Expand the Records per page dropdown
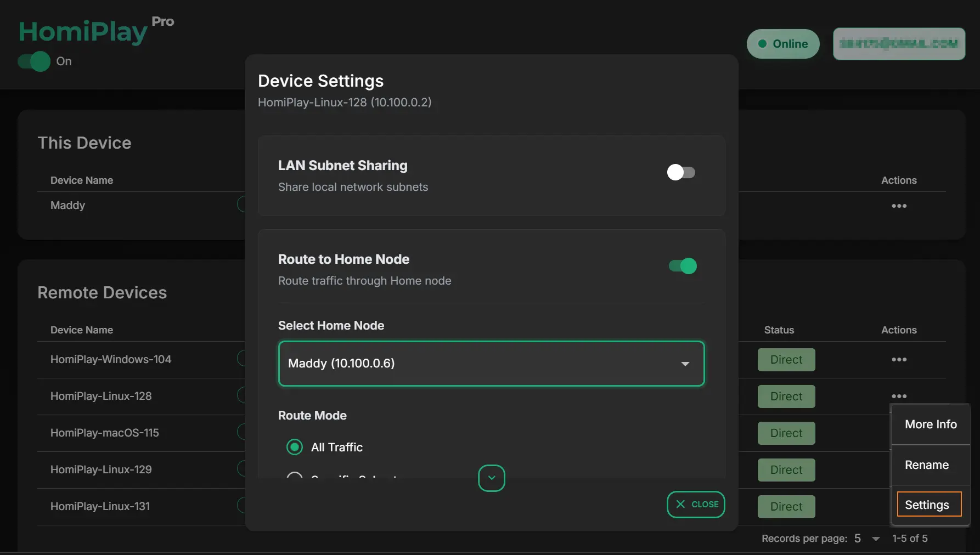980x555 pixels. [867, 539]
